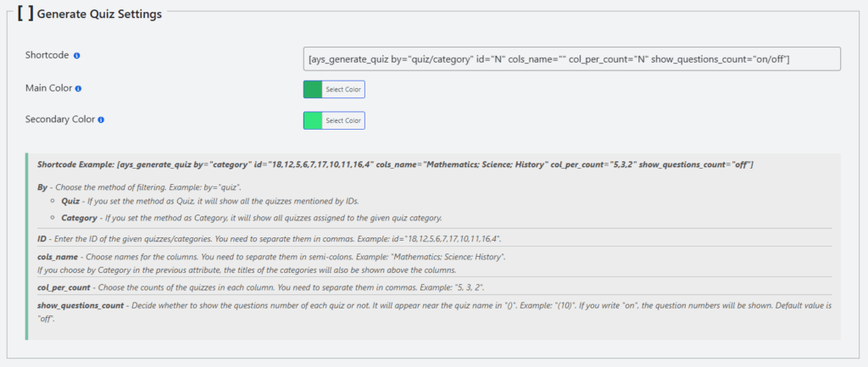The width and height of the screenshot is (868, 367).
Task: Click the Generate Quiz Settings heading
Action: pos(100,14)
